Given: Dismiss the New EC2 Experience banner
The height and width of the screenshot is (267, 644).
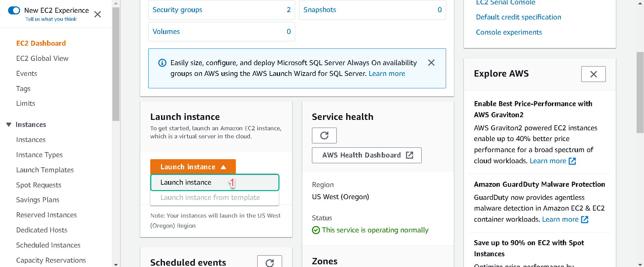Looking at the screenshot, I should [98, 14].
